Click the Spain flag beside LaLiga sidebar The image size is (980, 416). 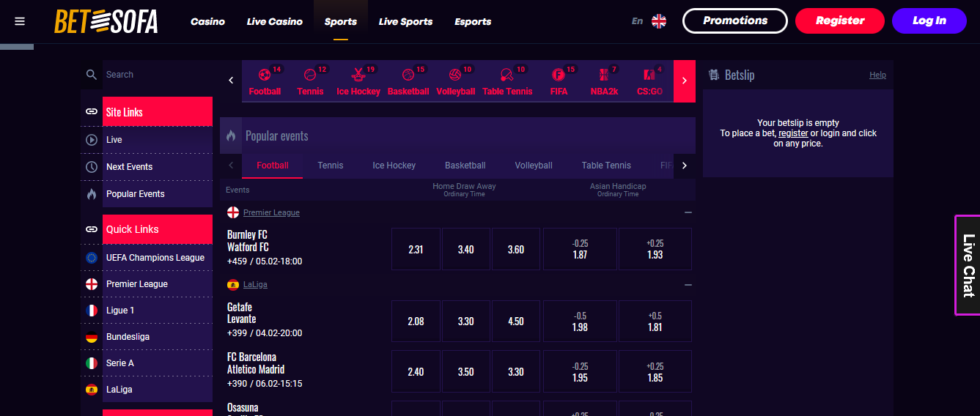pos(92,390)
